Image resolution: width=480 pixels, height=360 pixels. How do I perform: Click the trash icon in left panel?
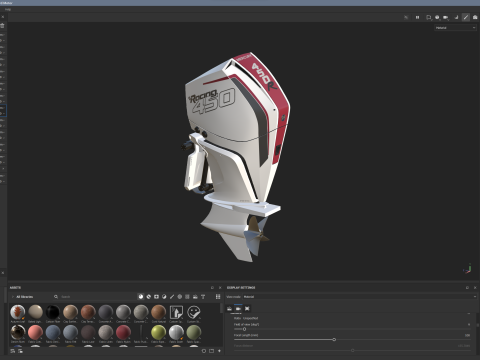[2, 25]
